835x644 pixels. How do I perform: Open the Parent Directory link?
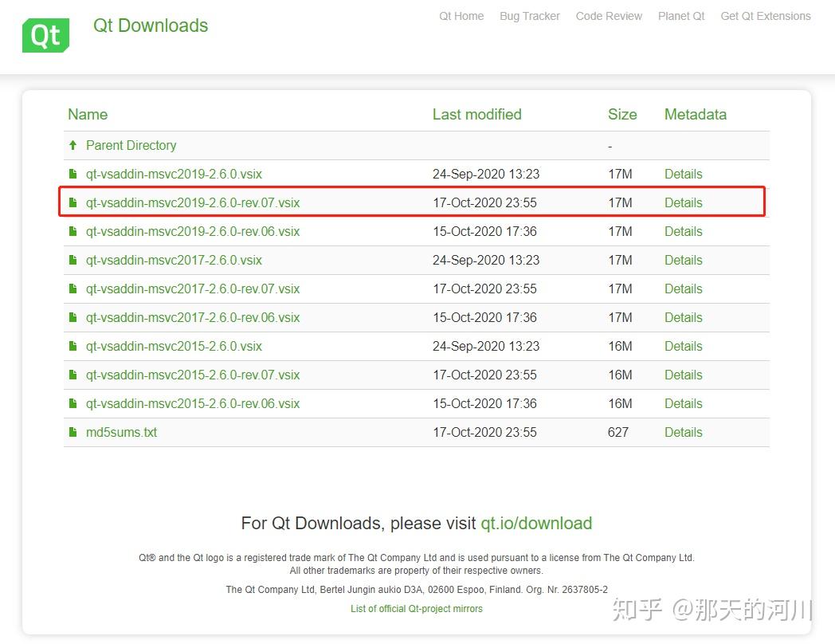(x=131, y=145)
